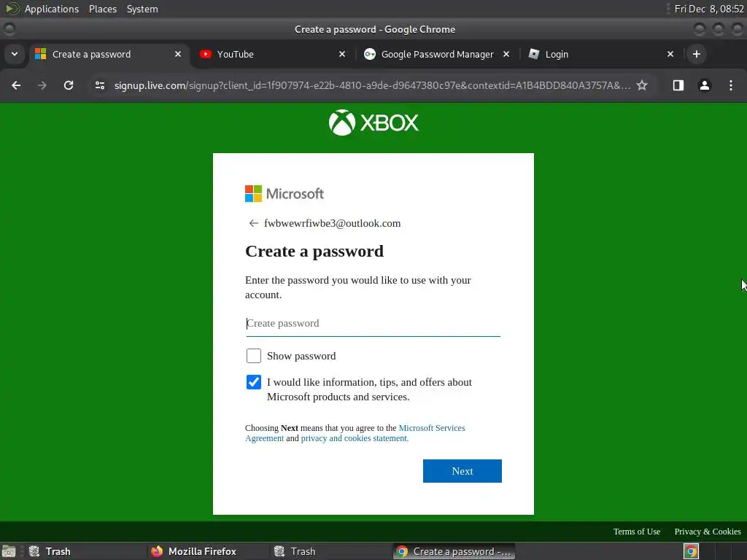Close the Login tab
Image resolution: width=747 pixels, height=560 pixels.
(670, 54)
